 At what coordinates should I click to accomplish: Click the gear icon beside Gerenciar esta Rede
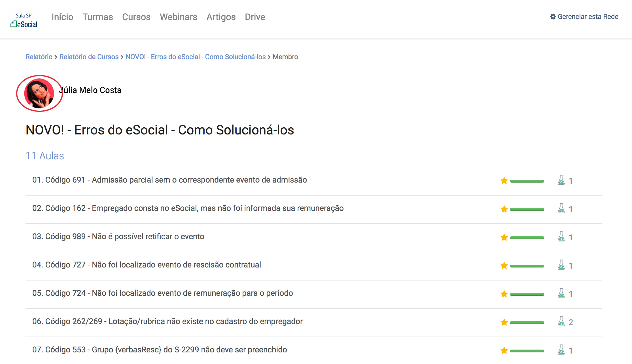[553, 17]
